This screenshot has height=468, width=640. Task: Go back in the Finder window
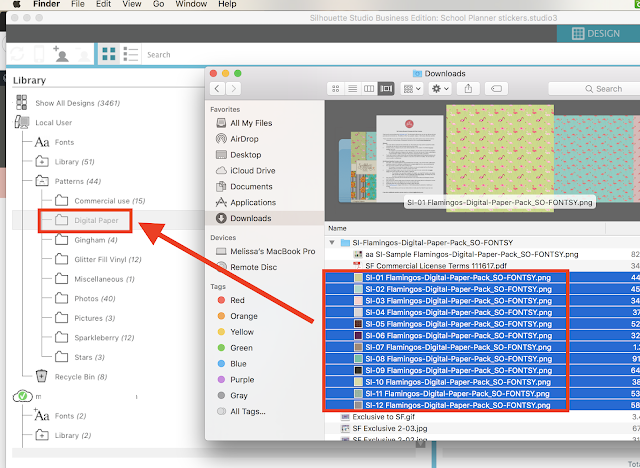(218, 89)
